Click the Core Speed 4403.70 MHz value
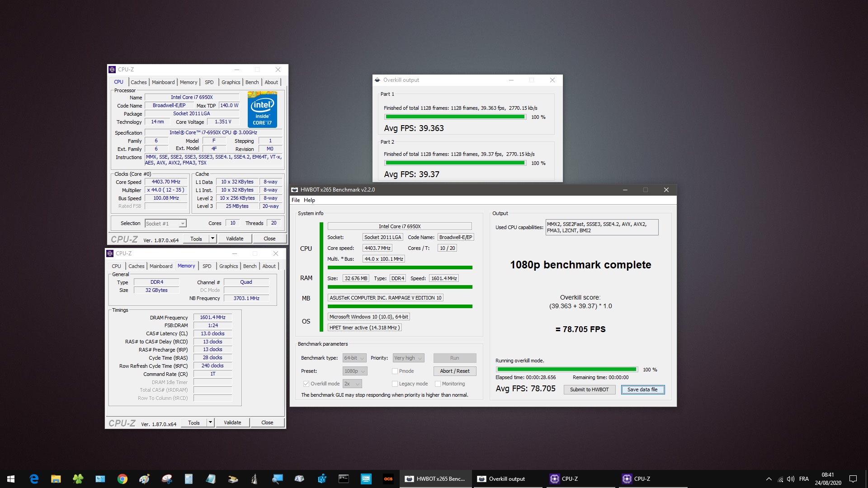Screen dimensions: 868x488 (166, 182)
